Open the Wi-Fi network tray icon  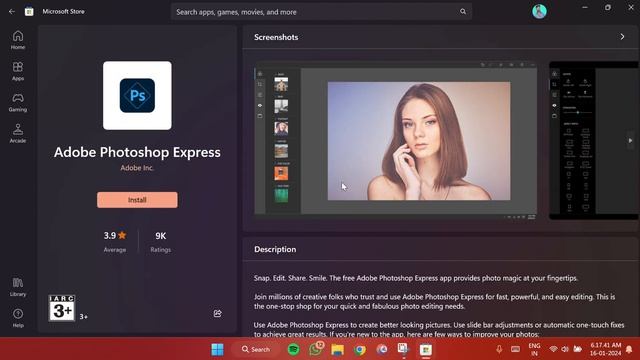coord(553,349)
